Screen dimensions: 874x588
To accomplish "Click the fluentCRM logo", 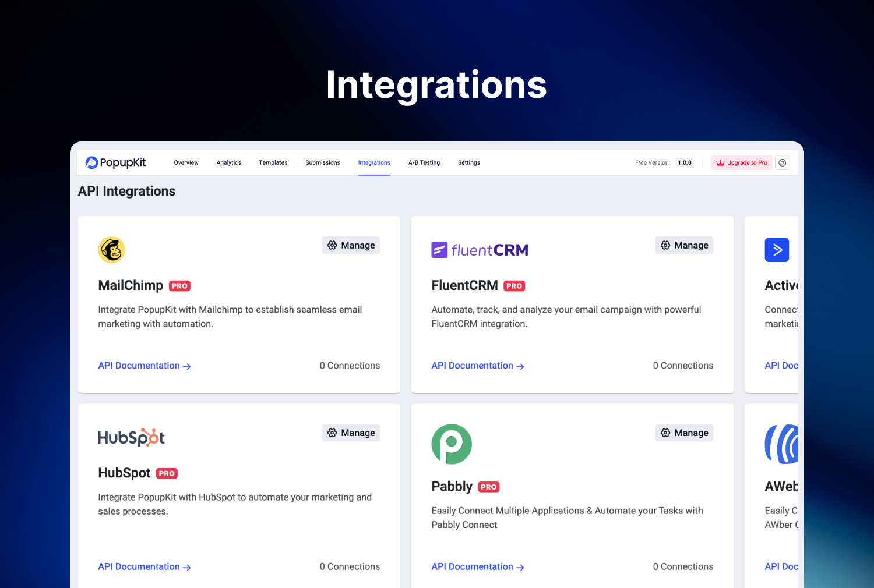I will (480, 250).
